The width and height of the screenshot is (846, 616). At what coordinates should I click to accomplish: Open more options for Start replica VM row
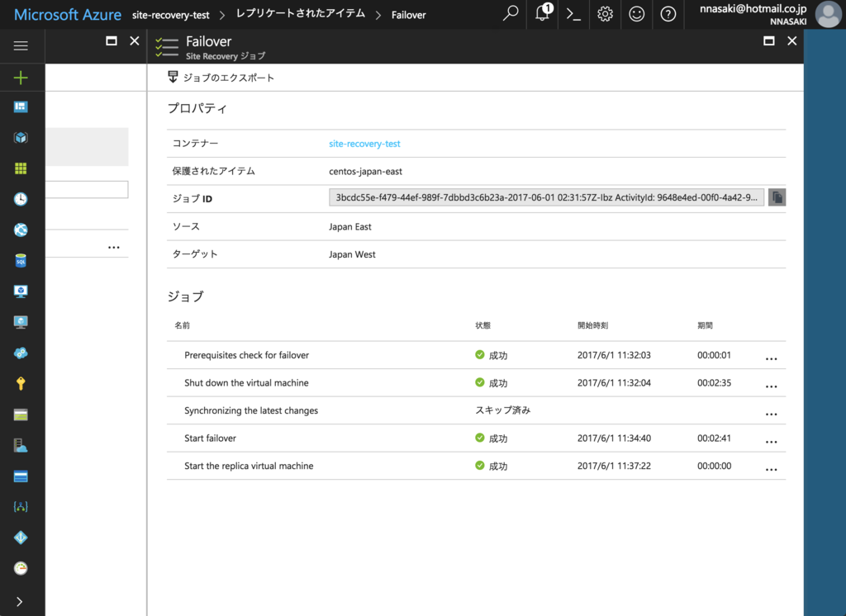pos(772,469)
